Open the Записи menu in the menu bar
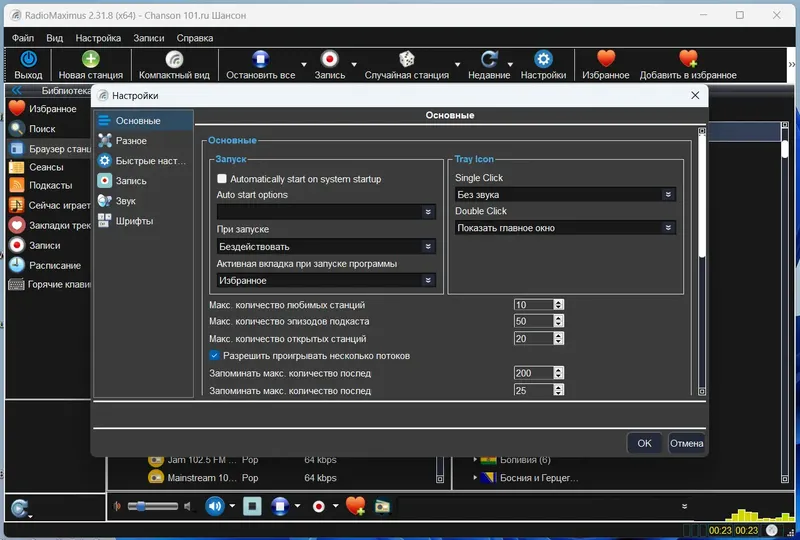This screenshot has width=800, height=540. coord(148,38)
